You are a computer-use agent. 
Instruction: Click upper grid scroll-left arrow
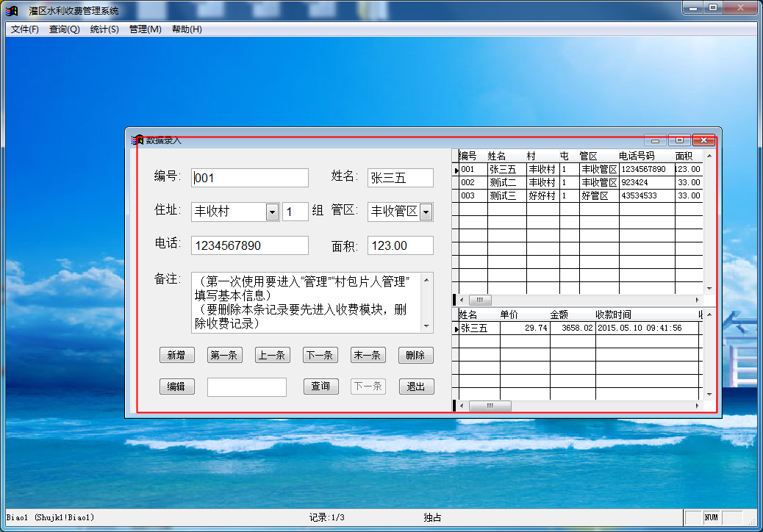pyautogui.click(x=462, y=300)
